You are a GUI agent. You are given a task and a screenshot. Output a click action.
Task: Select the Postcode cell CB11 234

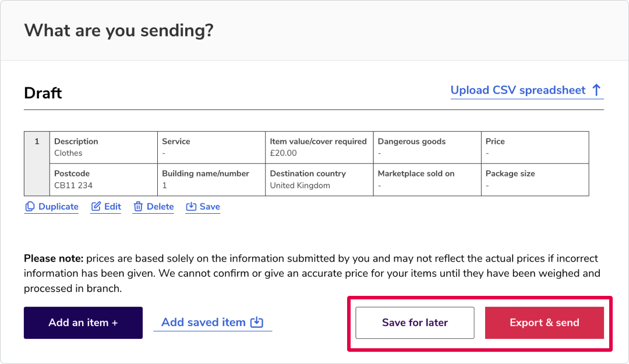104,180
